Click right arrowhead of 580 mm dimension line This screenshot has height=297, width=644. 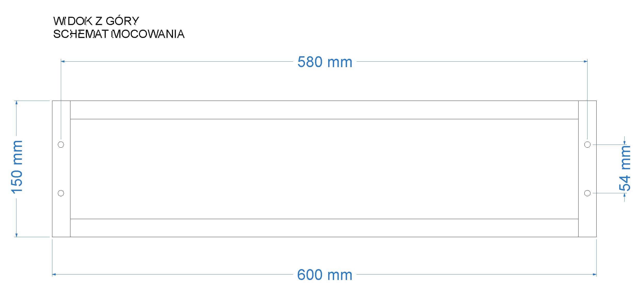pos(585,61)
